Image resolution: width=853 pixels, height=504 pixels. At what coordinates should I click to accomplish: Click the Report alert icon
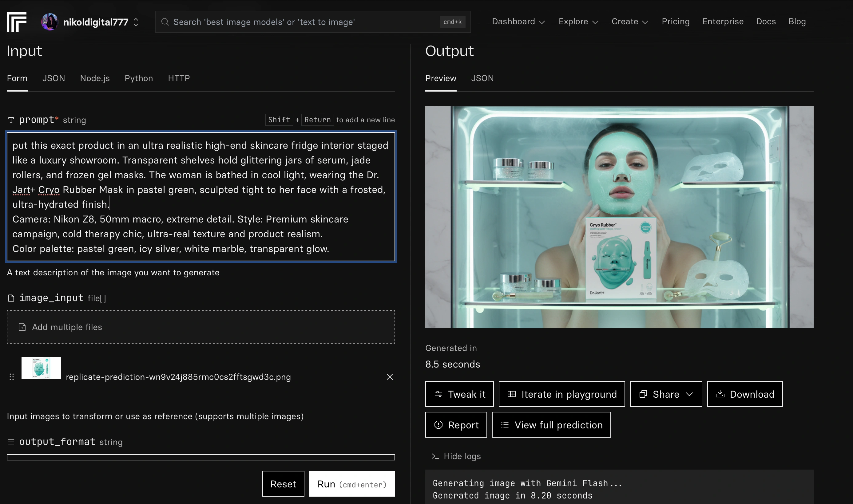click(438, 425)
